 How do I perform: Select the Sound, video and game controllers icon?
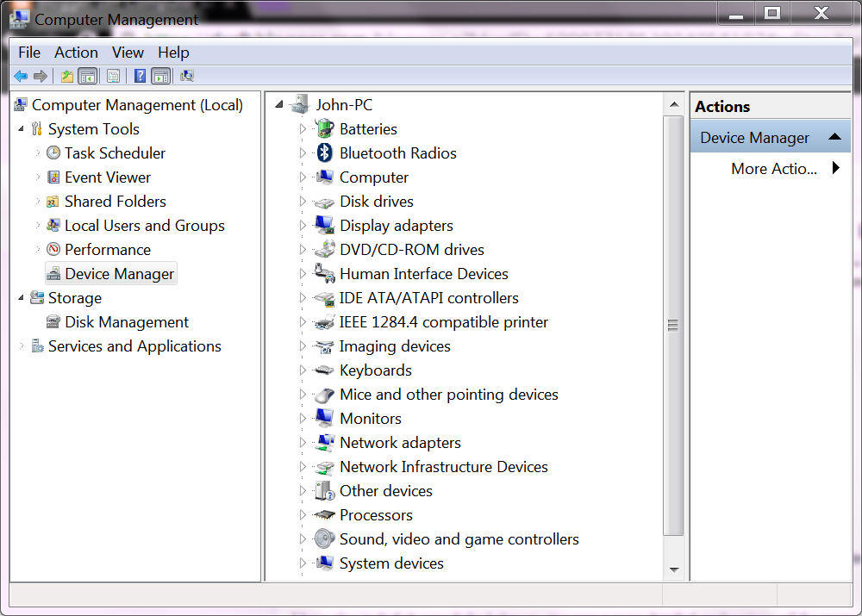pos(324,539)
